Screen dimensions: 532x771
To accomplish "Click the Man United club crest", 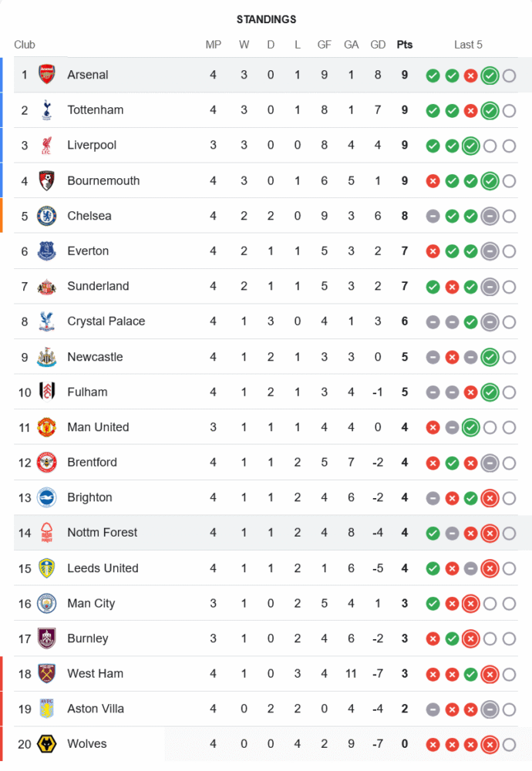I will (x=47, y=427).
